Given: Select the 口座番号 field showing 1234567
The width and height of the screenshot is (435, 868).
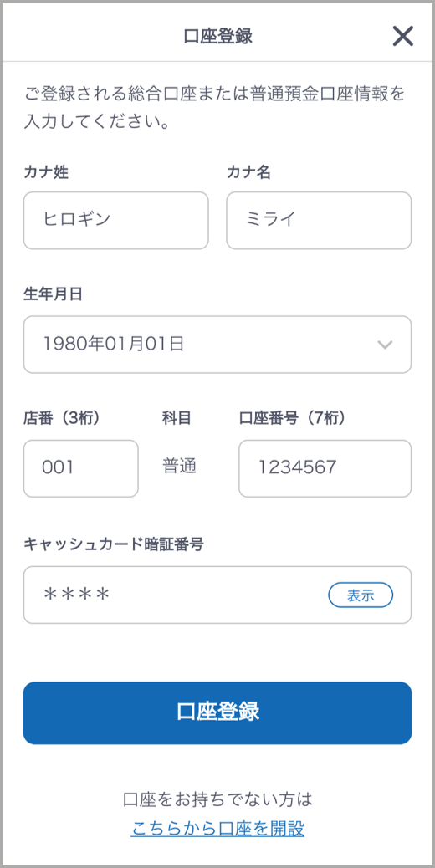Looking at the screenshot, I should (x=325, y=468).
